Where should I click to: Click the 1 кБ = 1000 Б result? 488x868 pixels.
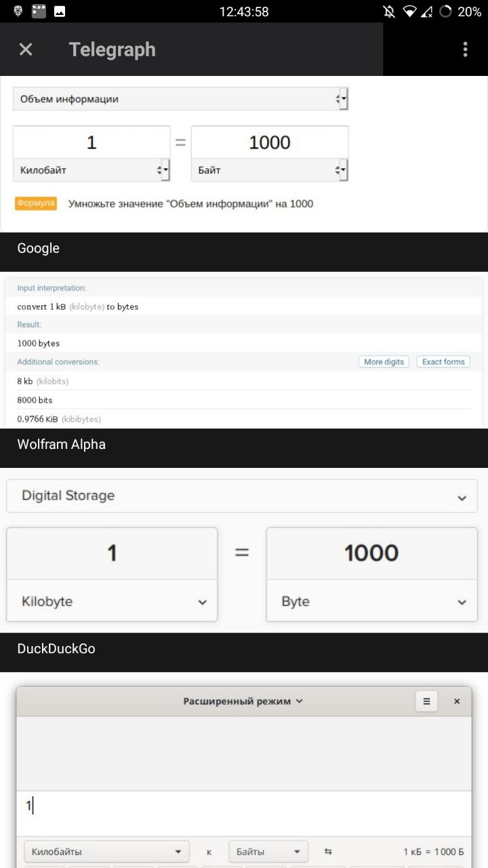point(434,852)
